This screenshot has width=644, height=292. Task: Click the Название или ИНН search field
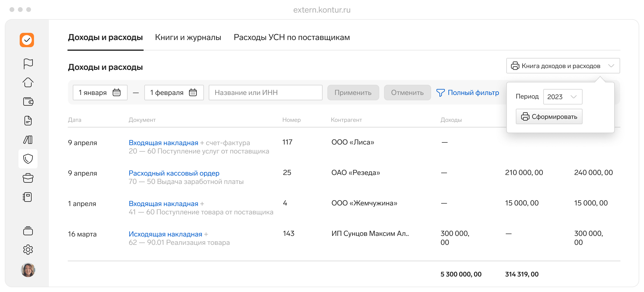click(265, 93)
